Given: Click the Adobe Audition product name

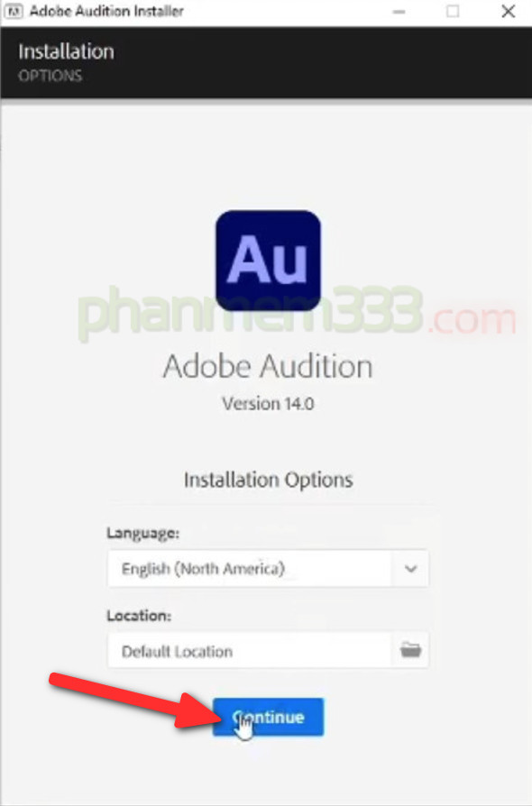Looking at the screenshot, I should coord(268,367).
